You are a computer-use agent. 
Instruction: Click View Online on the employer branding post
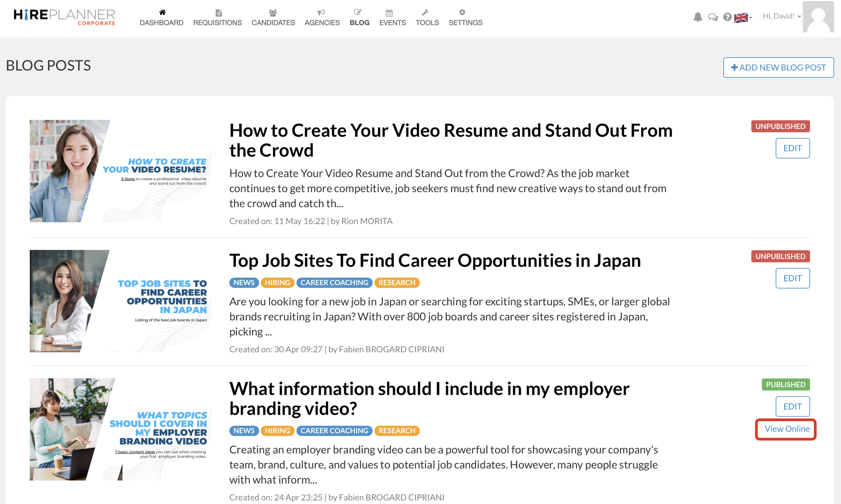coord(785,429)
